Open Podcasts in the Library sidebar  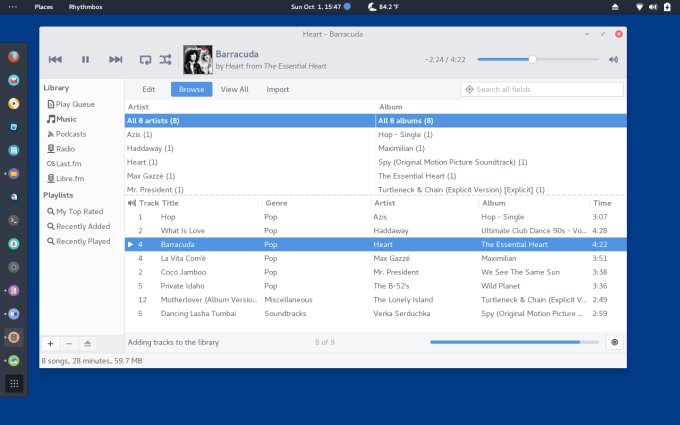tap(70, 134)
